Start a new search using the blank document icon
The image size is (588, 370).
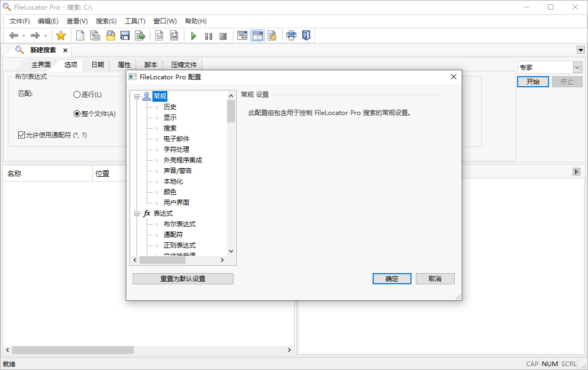pyautogui.click(x=80, y=35)
